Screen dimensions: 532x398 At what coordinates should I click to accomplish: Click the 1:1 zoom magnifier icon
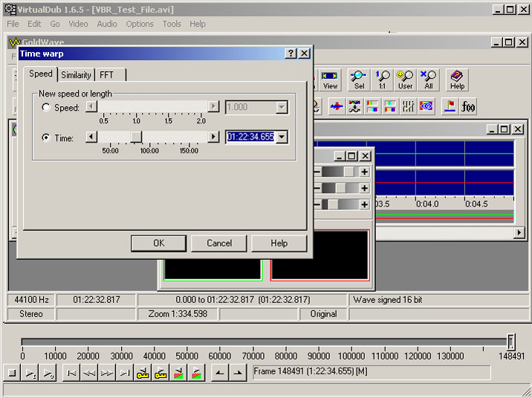383,80
